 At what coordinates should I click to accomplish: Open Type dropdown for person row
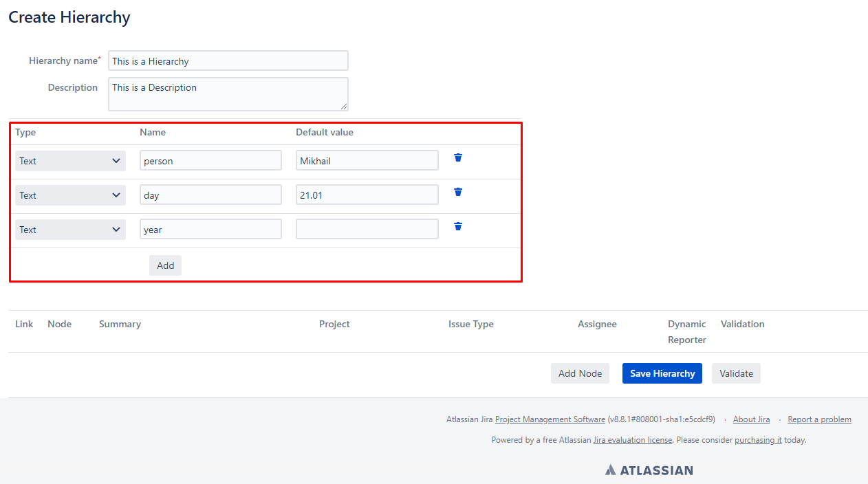point(70,161)
